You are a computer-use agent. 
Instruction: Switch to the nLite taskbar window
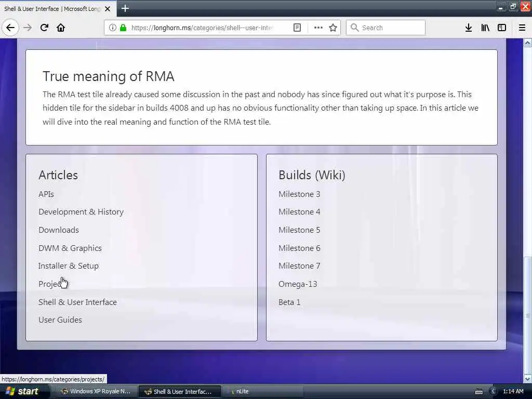click(x=262, y=391)
